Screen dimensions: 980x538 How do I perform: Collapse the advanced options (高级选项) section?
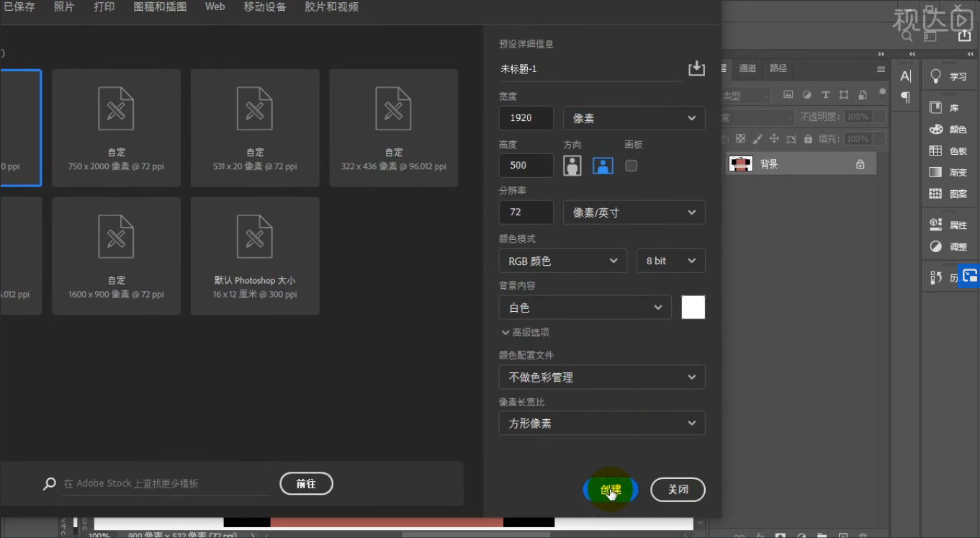click(525, 332)
